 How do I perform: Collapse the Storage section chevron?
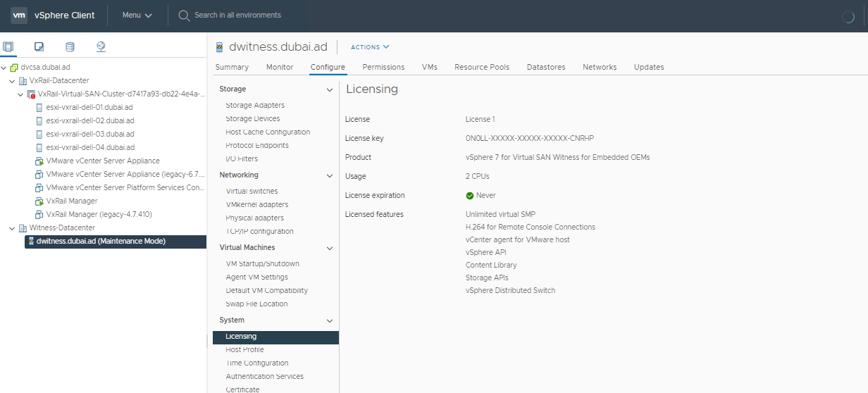click(329, 89)
